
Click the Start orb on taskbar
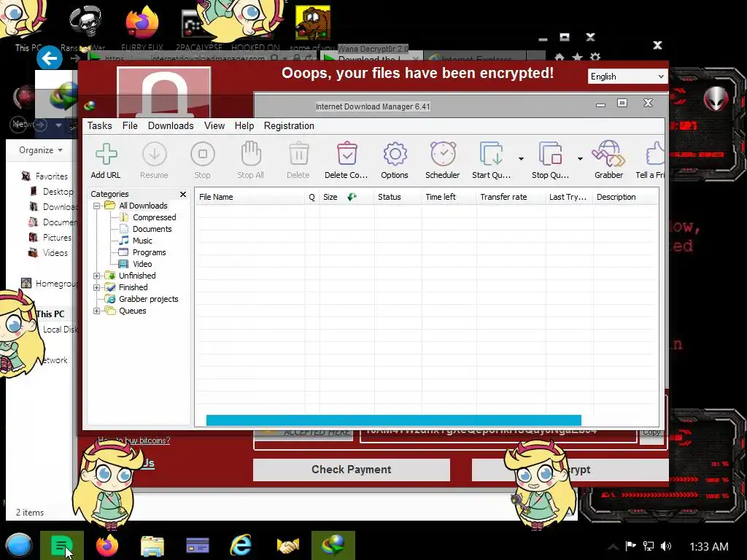(18, 545)
